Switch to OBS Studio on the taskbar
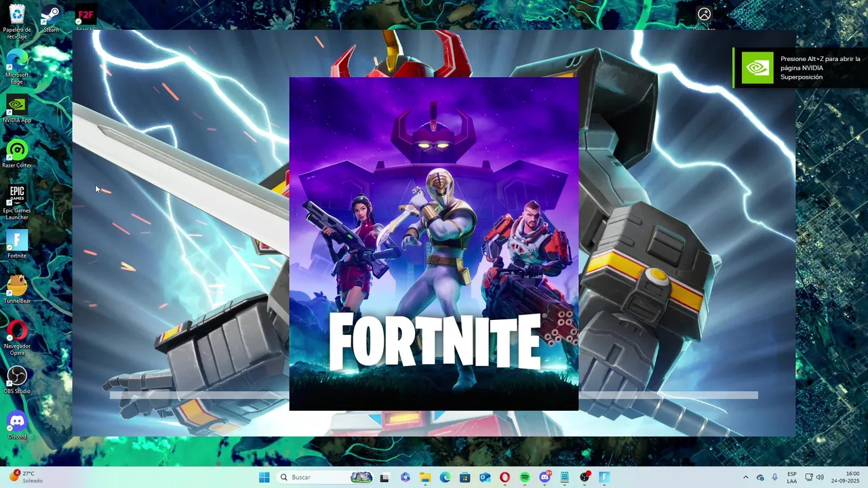Screen dimensions: 868x488 click(x=585, y=477)
